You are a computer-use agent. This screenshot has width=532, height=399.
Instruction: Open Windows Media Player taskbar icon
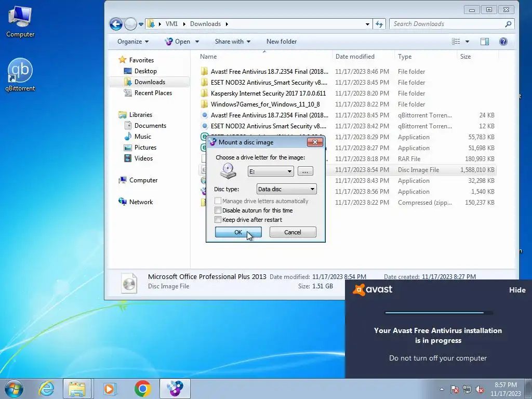(110, 389)
